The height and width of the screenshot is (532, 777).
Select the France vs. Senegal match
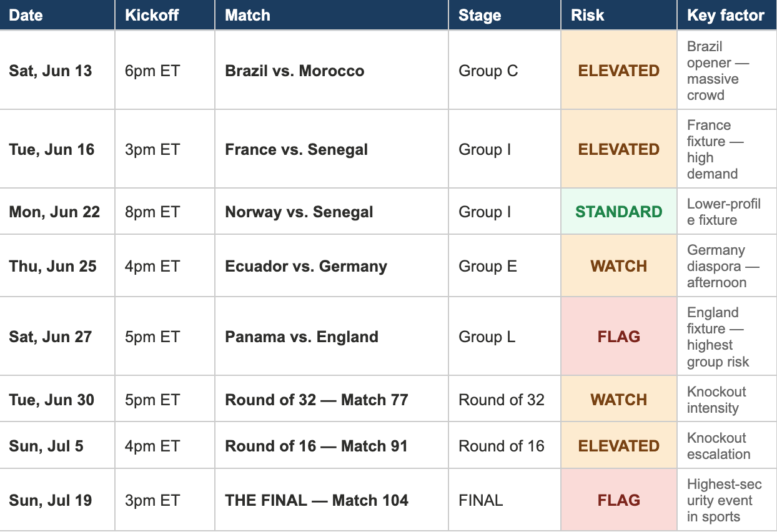click(332, 149)
